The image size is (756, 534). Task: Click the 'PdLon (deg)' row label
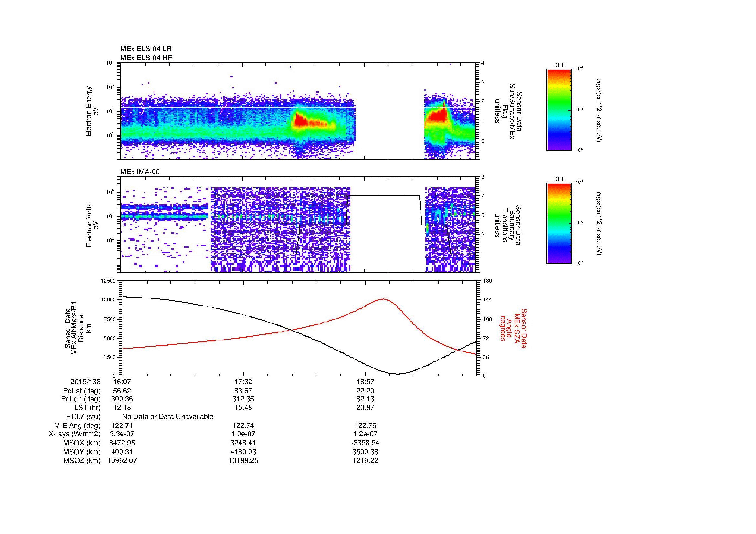pyautogui.click(x=81, y=399)
